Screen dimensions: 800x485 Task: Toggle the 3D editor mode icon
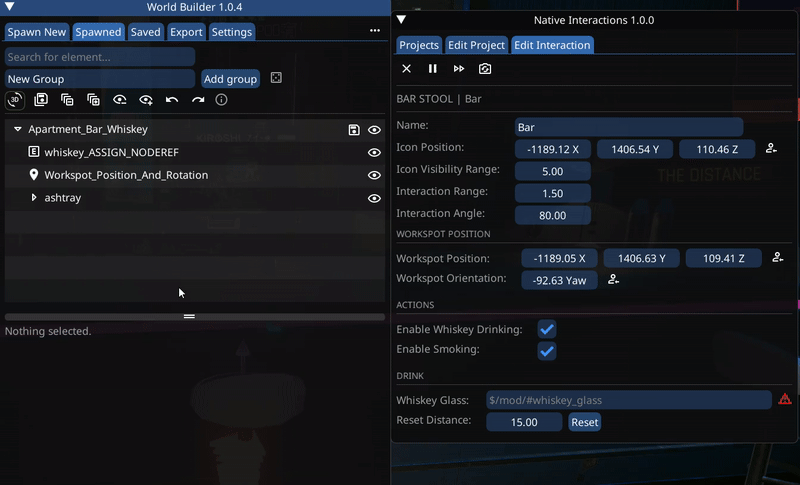(15, 100)
